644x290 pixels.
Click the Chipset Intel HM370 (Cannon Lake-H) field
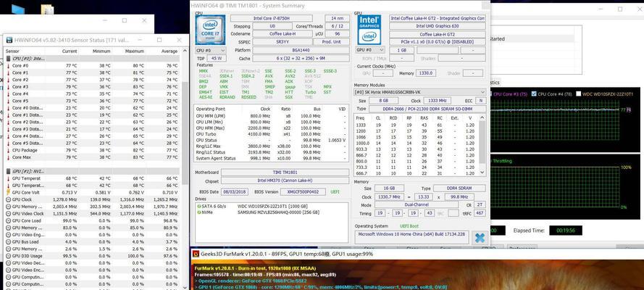coord(285,181)
